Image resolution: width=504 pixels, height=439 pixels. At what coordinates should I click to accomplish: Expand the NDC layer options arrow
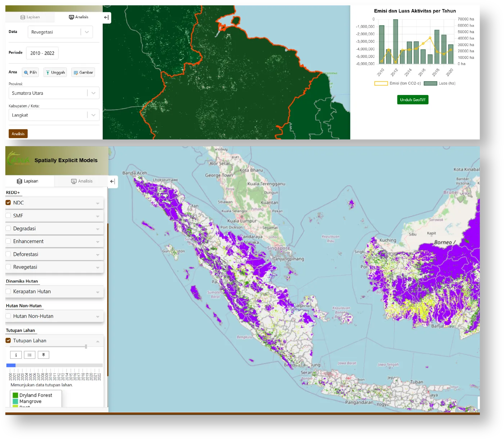coord(98,203)
